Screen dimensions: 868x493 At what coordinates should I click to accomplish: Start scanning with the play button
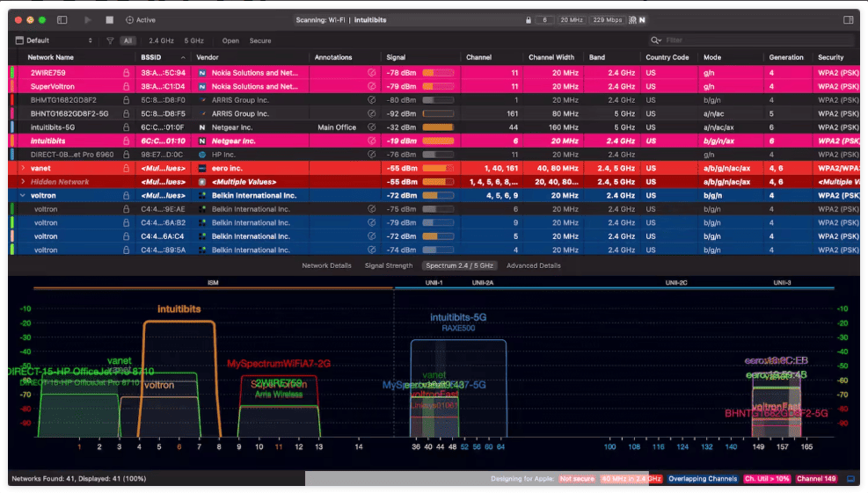(87, 20)
